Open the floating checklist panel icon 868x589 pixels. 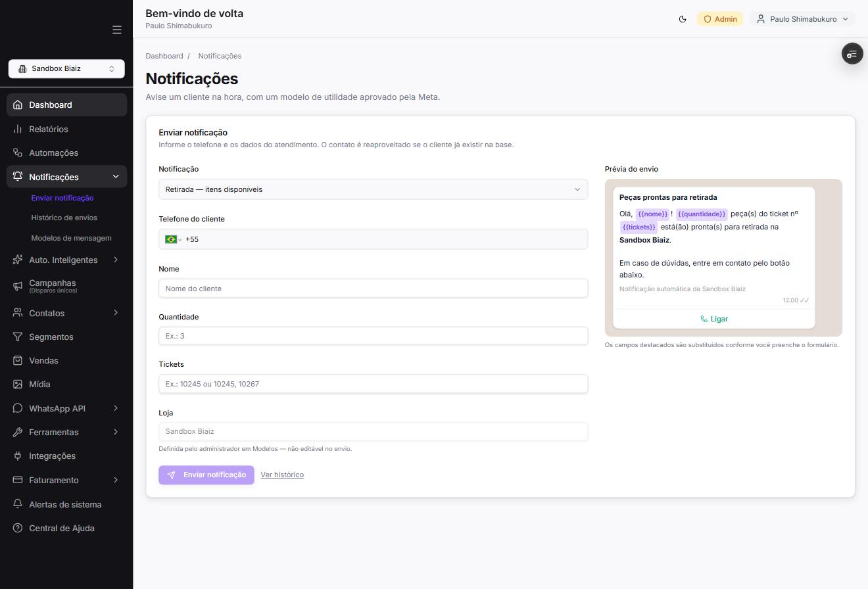point(852,54)
